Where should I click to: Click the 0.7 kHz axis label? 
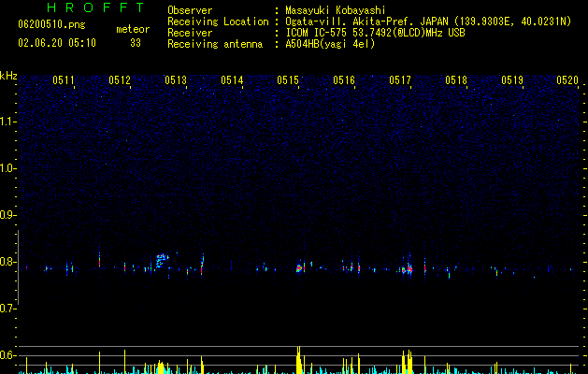pyautogui.click(x=8, y=309)
